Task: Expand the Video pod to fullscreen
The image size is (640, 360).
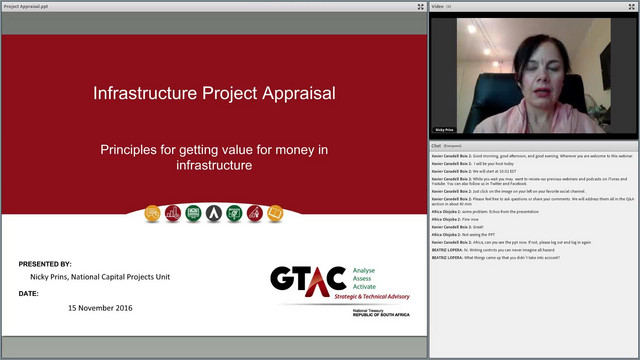Action: click(x=631, y=7)
